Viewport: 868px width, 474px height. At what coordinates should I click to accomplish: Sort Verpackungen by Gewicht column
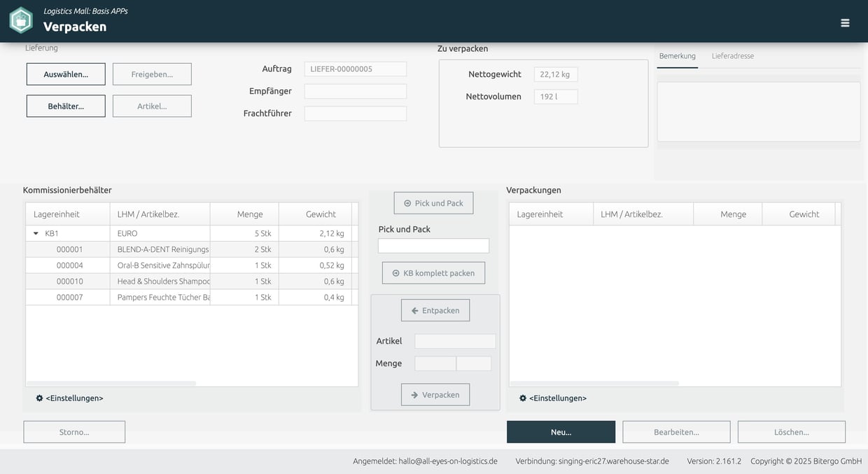coord(799,214)
